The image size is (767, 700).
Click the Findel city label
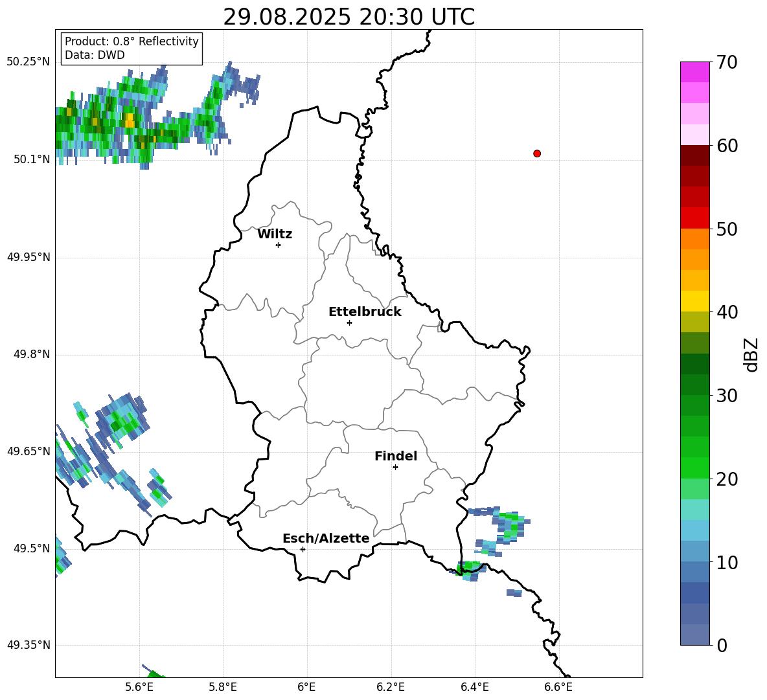click(396, 456)
